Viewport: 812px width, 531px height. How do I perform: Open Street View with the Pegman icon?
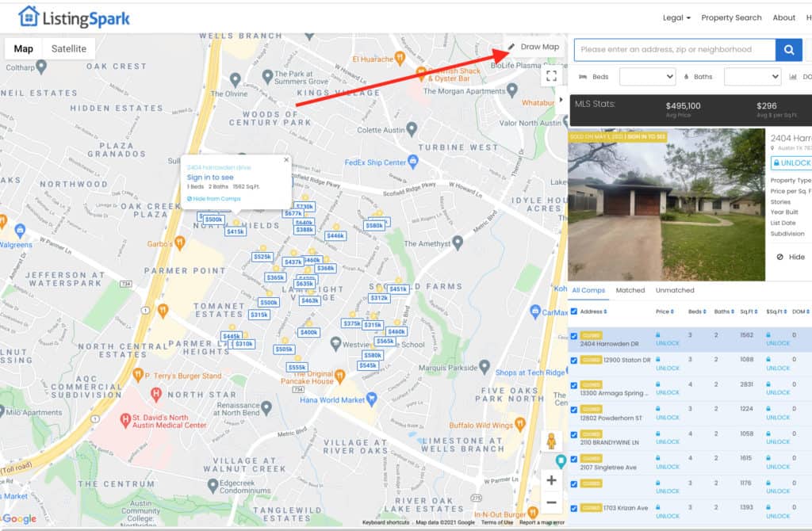(x=552, y=441)
